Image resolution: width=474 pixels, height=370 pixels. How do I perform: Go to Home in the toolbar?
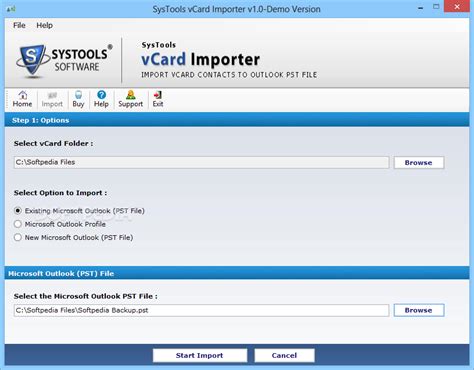[x=22, y=99]
